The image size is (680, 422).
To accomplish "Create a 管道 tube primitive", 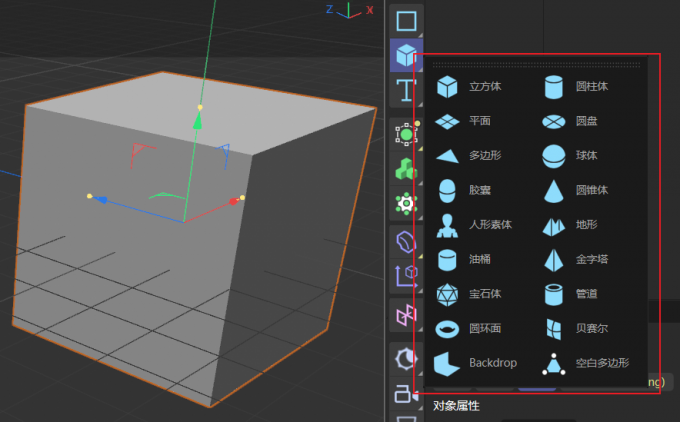I will click(570, 294).
